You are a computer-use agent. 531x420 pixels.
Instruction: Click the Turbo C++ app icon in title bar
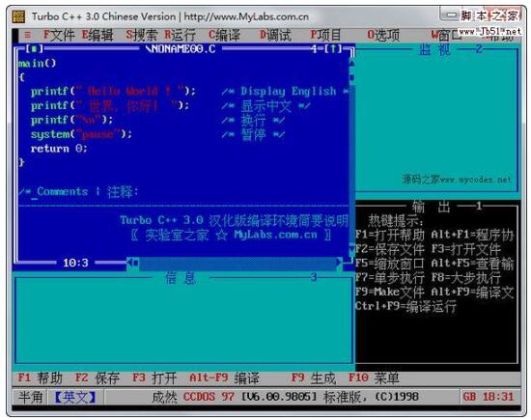18,16
